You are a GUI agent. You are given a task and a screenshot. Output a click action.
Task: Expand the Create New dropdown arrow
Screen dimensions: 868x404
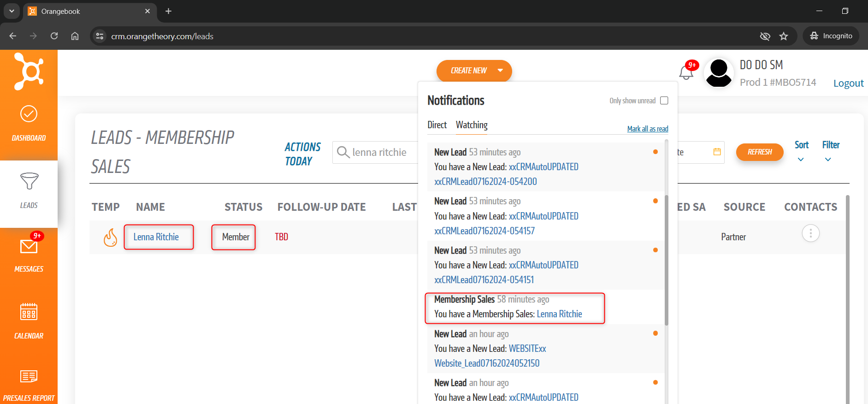(x=500, y=71)
